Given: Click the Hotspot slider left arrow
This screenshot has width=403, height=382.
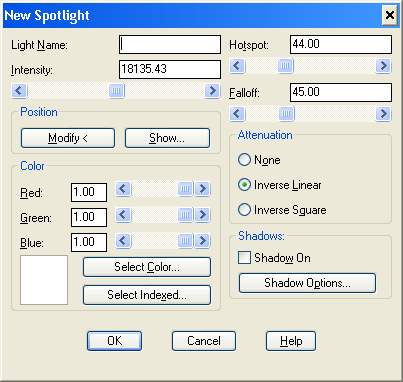Looking at the screenshot, I should [237, 65].
